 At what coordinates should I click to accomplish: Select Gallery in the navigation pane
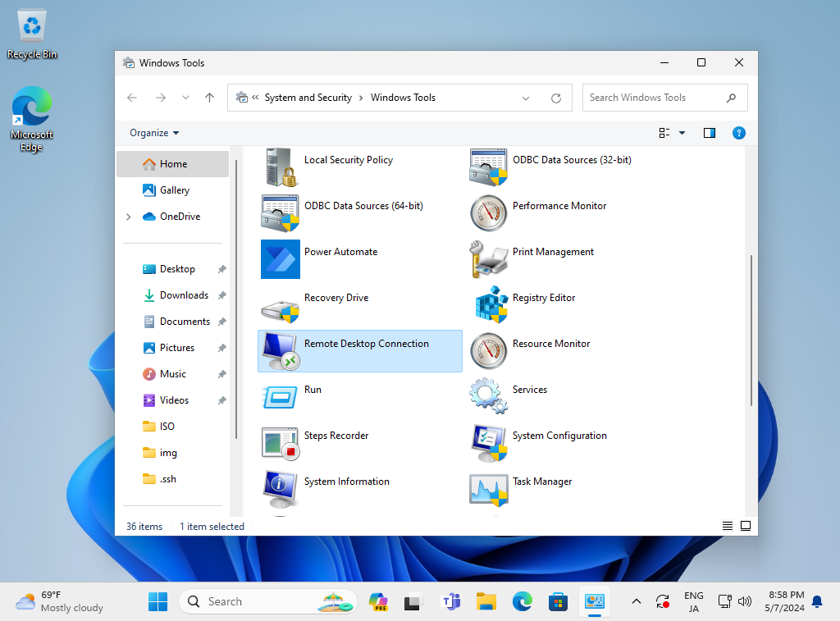(x=174, y=190)
